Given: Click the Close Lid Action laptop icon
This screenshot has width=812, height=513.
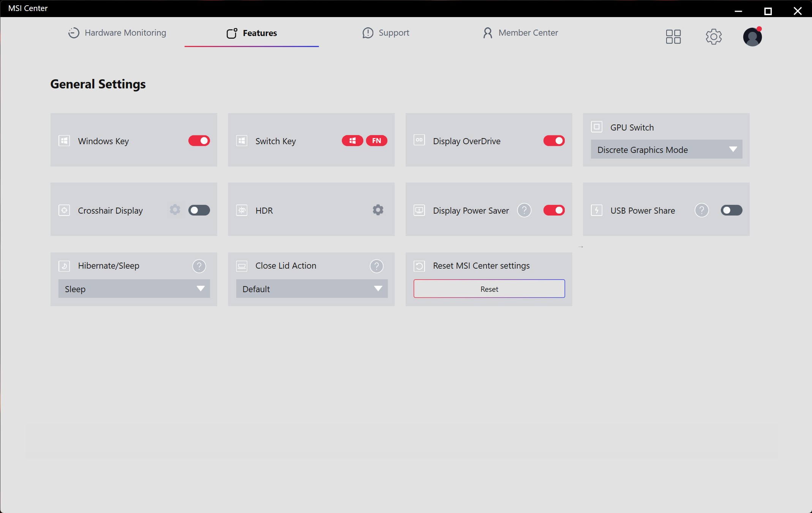Looking at the screenshot, I should click(242, 266).
